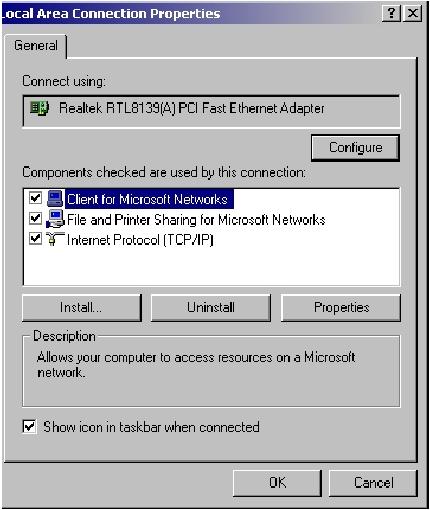Click the Realtek RTL8139(A) adapter name field

pyautogui.click(x=211, y=111)
